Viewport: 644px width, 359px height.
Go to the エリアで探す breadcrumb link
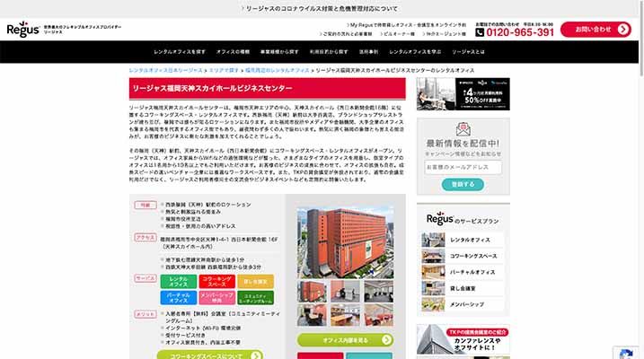click(x=224, y=71)
